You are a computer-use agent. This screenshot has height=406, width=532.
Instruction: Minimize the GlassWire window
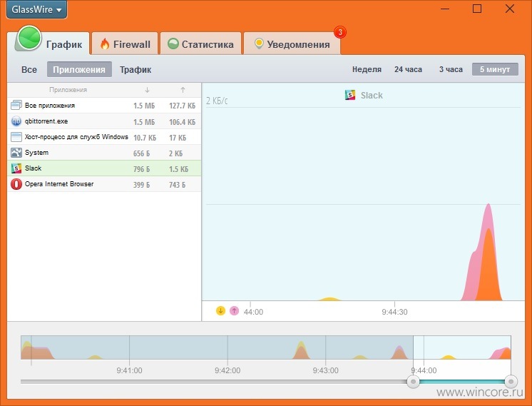(x=445, y=9)
